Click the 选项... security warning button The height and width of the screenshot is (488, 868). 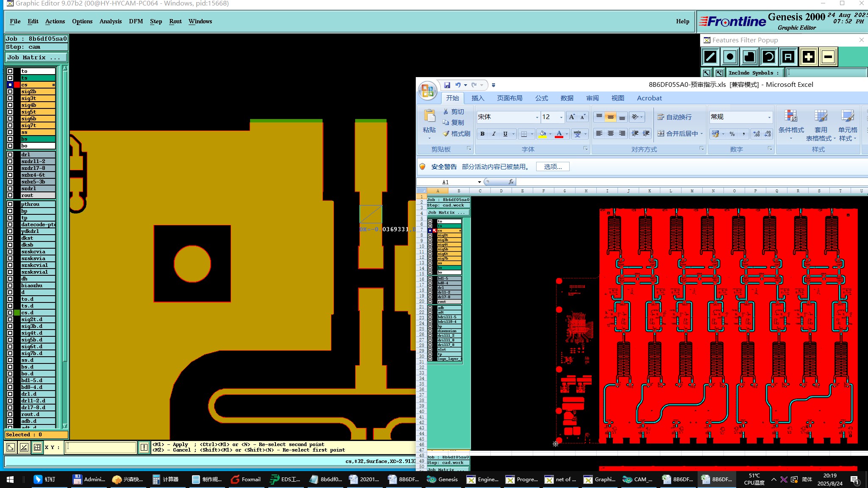point(552,167)
